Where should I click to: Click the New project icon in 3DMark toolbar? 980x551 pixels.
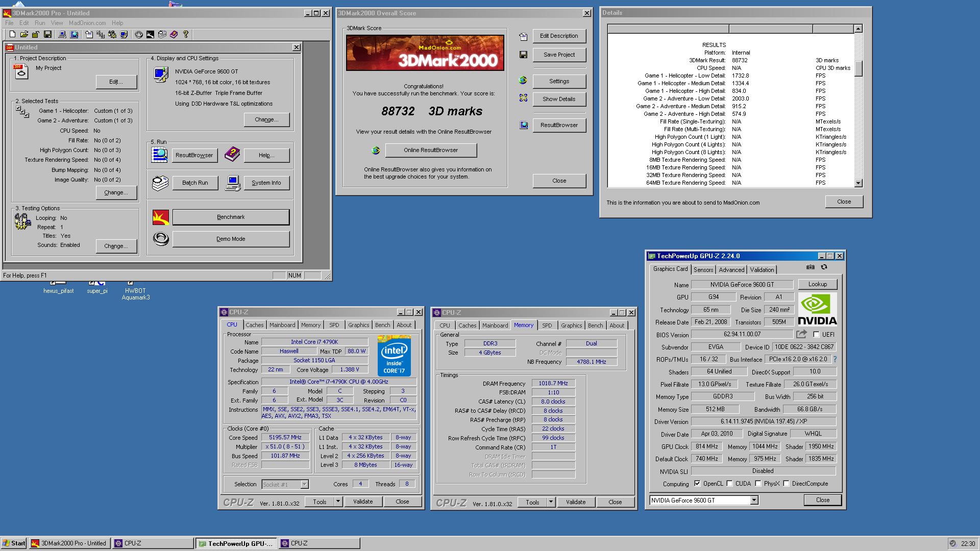point(12,34)
